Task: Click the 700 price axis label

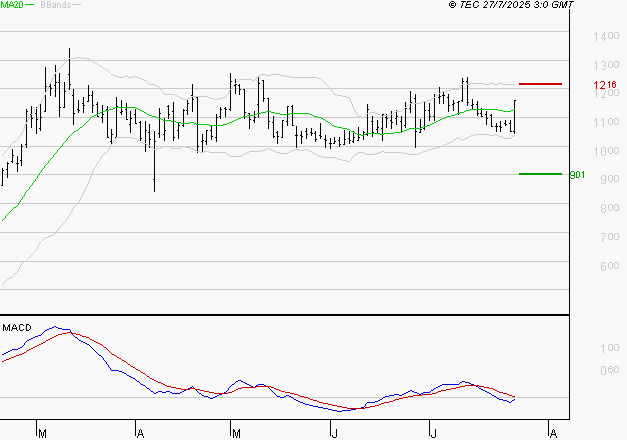Action: 610,237
